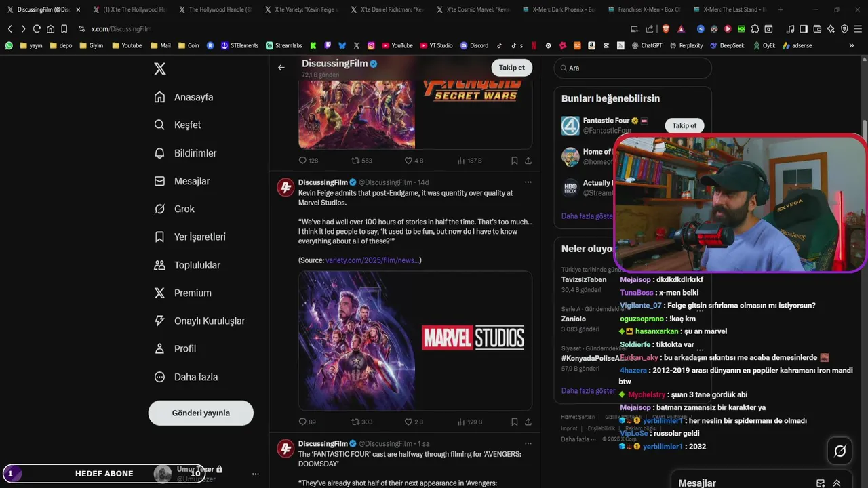Click Daha fazla göster under trends

tap(588, 391)
